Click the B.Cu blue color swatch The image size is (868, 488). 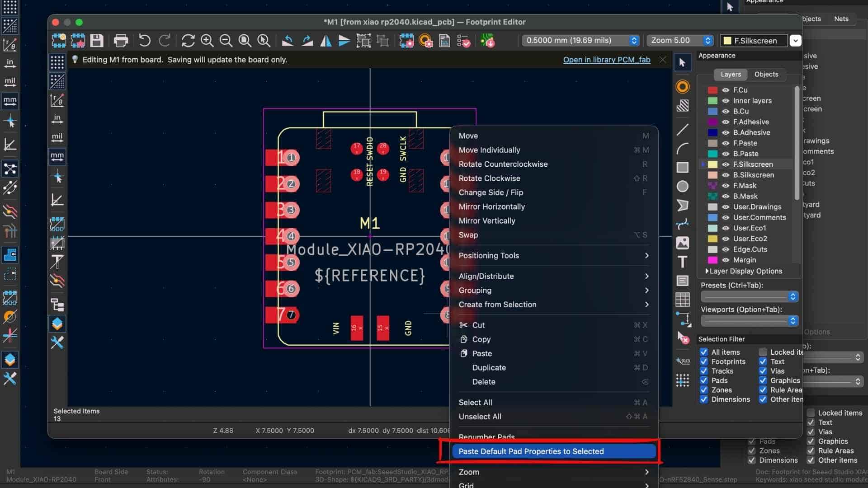[712, 111]
